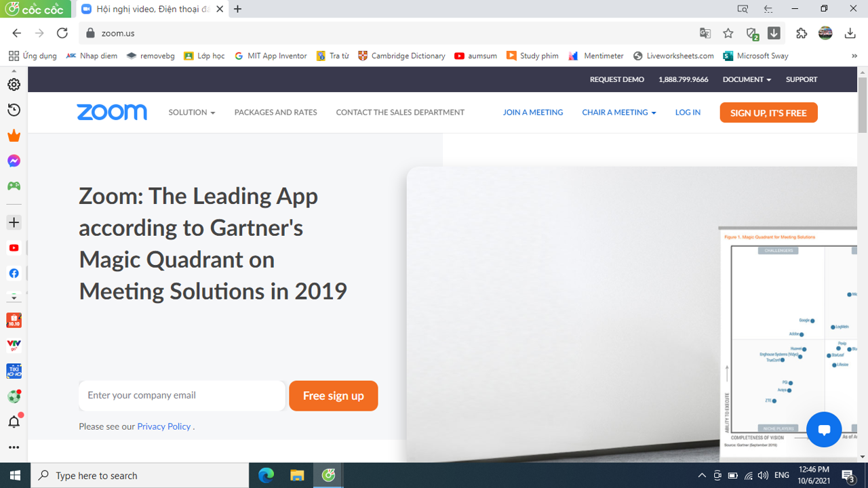Open the downloads tray icon
The height and width of the screenshot is (488, 868).
[x=850, y=33]
